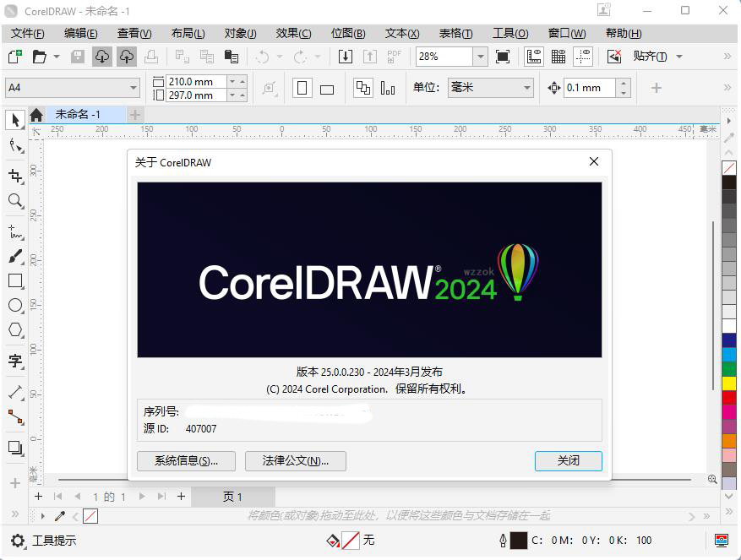Toggle Show rulers button
Screen dimensions: 741x560
(x=534, y=57)
